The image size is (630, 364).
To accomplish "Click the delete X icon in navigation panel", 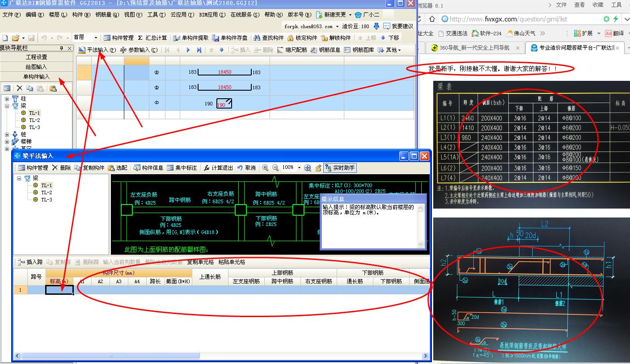I will [19, 88].
